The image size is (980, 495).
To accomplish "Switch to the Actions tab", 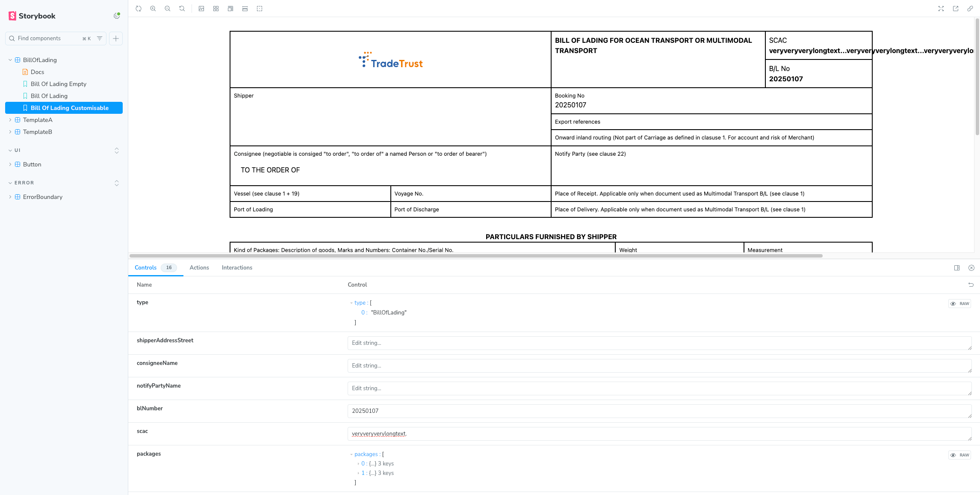I will [199, 268].
